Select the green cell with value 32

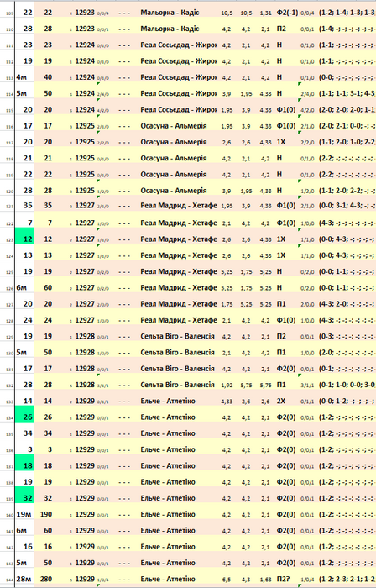point(24,495)
